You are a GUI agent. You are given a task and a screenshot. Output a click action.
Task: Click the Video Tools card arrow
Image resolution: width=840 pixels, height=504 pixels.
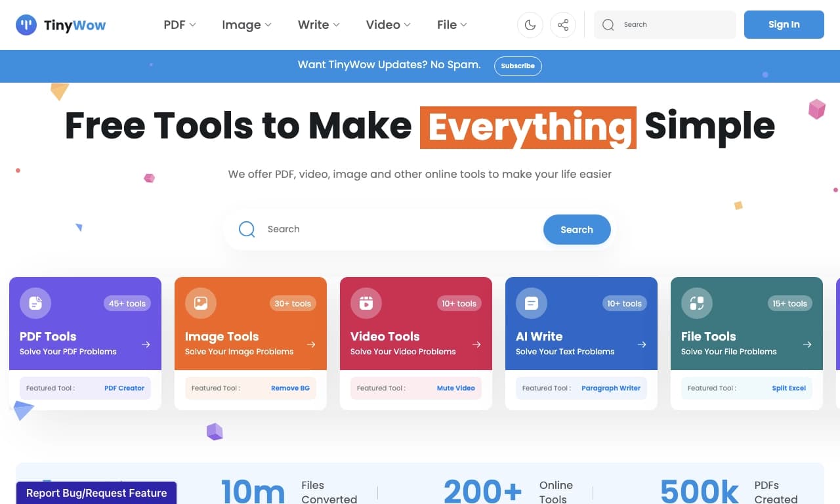pos(476,345)
